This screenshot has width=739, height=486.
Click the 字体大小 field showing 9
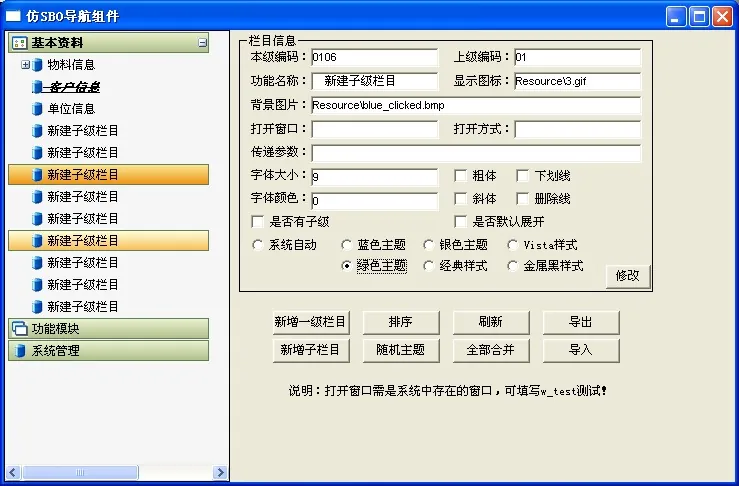tap(375, 177)
